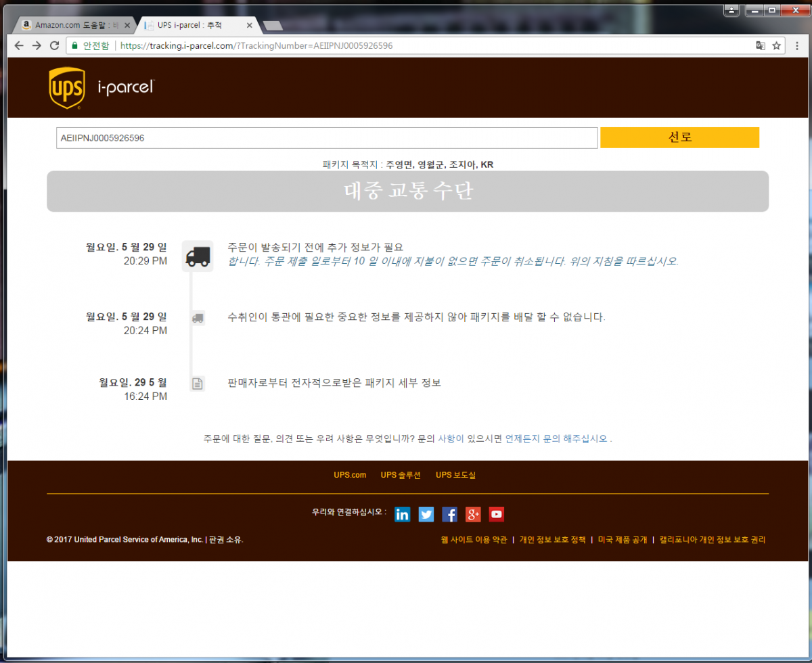Bookmark this page with the star icon
812x663 pixels.
[777, 46]
